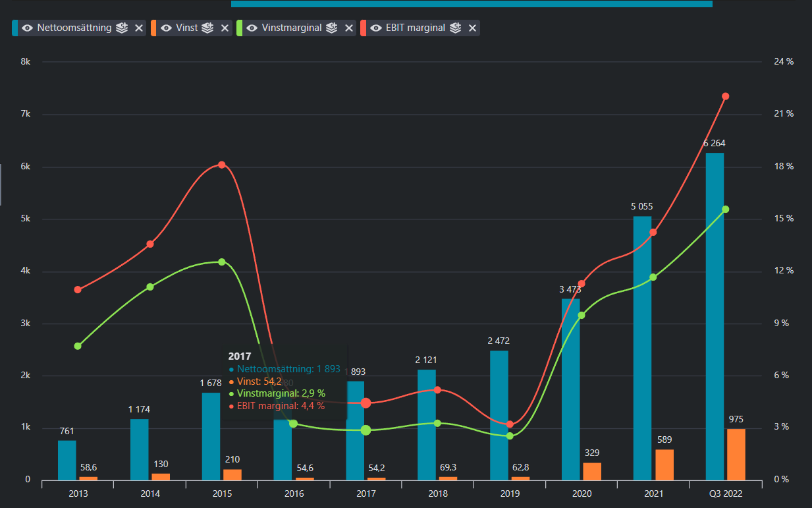The image size is (812, 508).
Task: Toggle Vinstmarginal eye visibility icon
Action: click(x=252, y=28)
